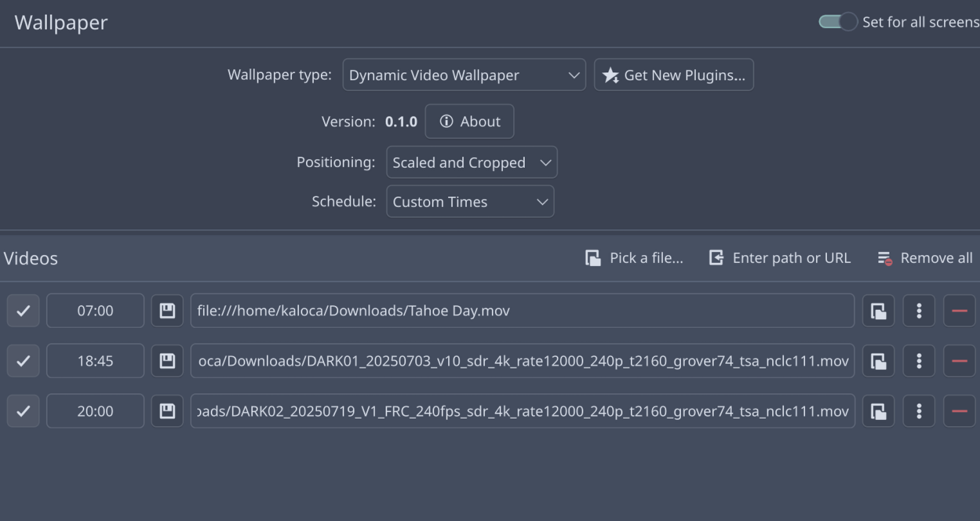The image size is (980, 521).
Task: Open the About dialog
Action: tap(469, 121)
